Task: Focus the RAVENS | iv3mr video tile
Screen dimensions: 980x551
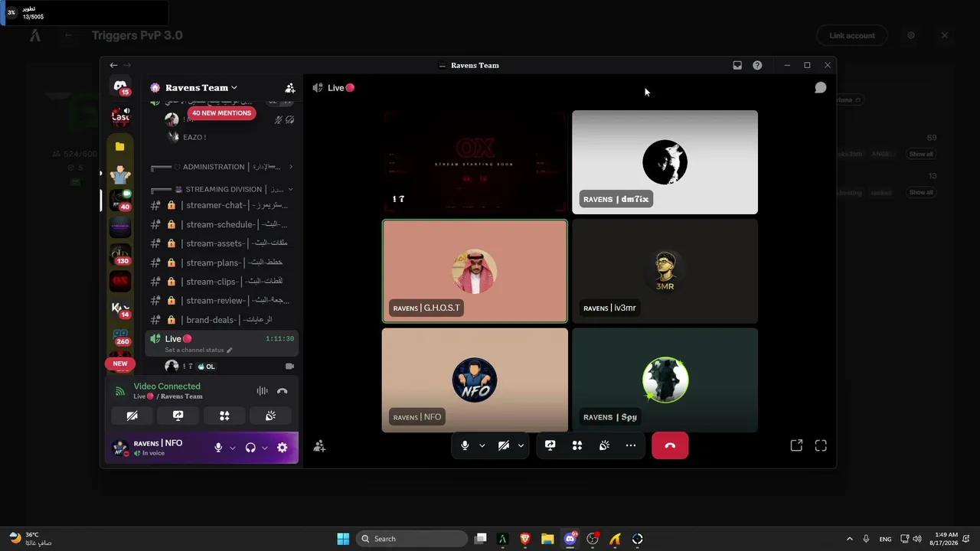Action: coord(665,271)
